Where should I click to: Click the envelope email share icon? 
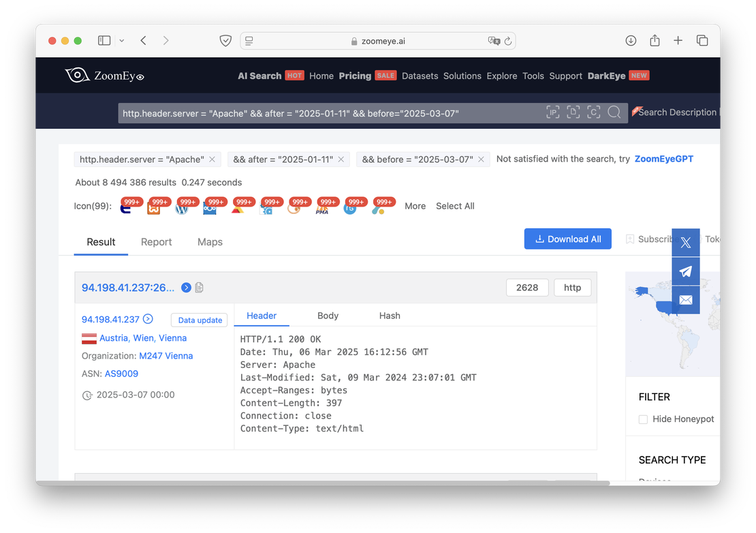coord(685,300)
